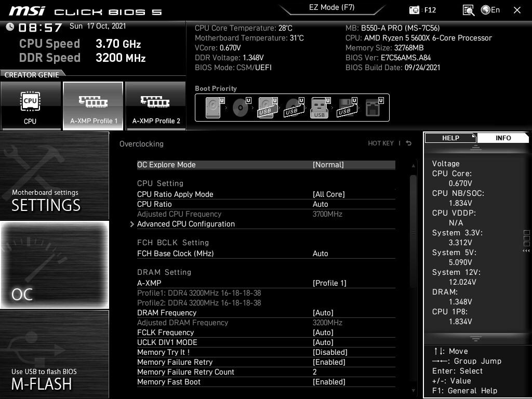Screen dimensions: 532x399
Task: Open UCLK DIV1 MODE options
Action: point(266,342)
